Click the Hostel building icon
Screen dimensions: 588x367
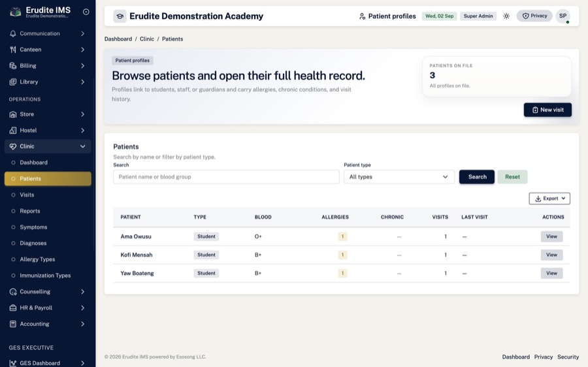(x=13, y=131)
